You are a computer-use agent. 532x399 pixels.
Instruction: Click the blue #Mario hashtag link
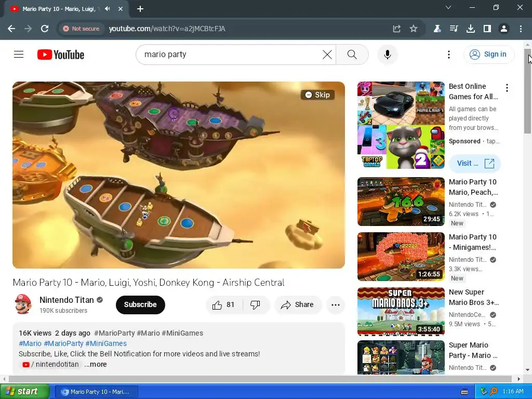(x=30, y=343)
